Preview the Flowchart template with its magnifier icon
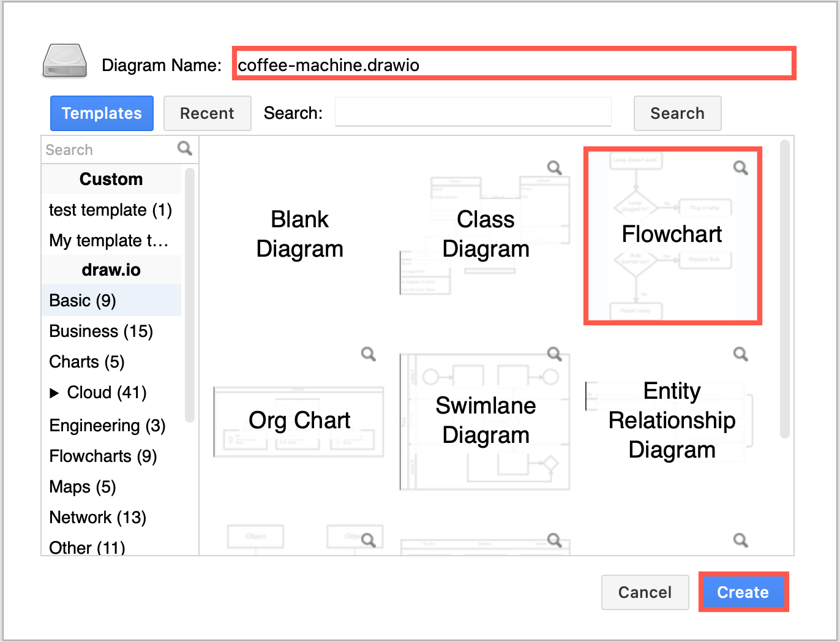Screen dimensions: 840x642 coord(740,167)
